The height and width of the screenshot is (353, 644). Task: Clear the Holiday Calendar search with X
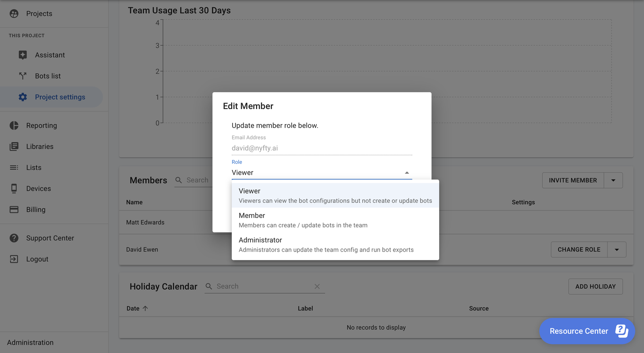click(x=317, y=286)
